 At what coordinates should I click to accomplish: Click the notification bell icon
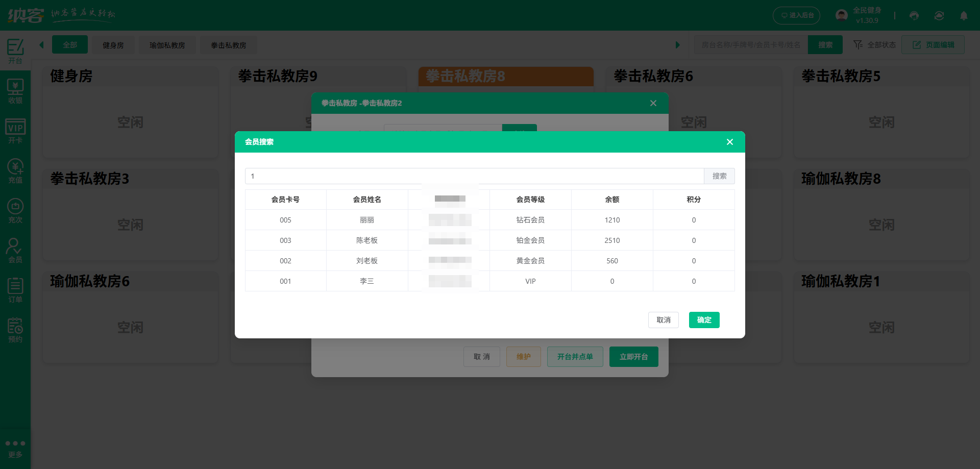pyautogui.click(x=964, y=16)
